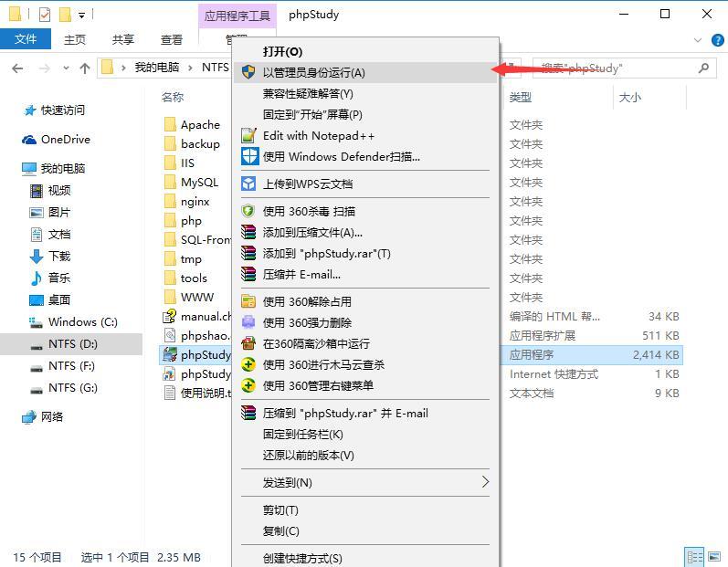Click the Properties icon in quick access toolbar
Image resolution: width=728 pixels, height=567 pixels.
(45, 15)
